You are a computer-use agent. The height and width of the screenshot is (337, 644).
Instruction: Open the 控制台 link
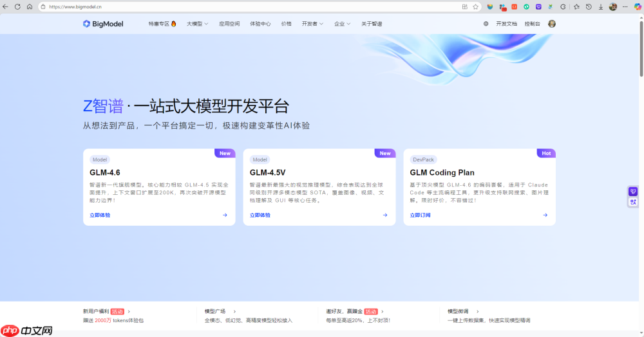click(533, 24)
